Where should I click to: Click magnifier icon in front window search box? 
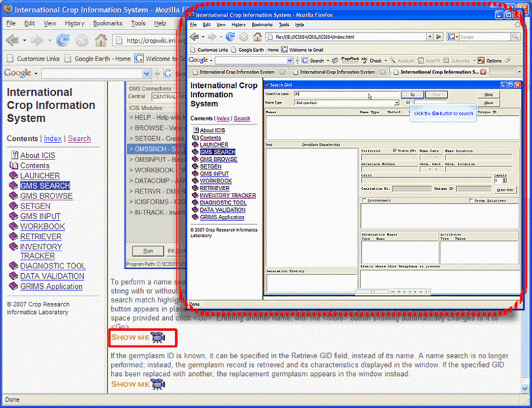tap(516, 37)
